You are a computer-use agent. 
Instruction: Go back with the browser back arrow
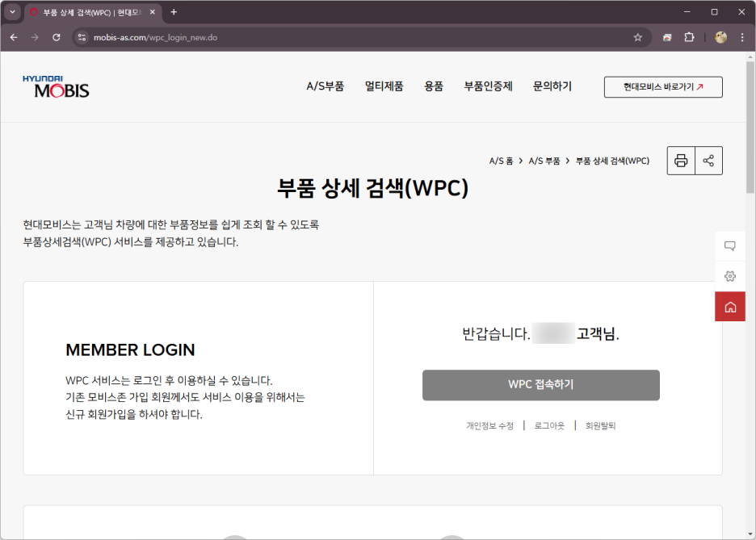[14, 38]
